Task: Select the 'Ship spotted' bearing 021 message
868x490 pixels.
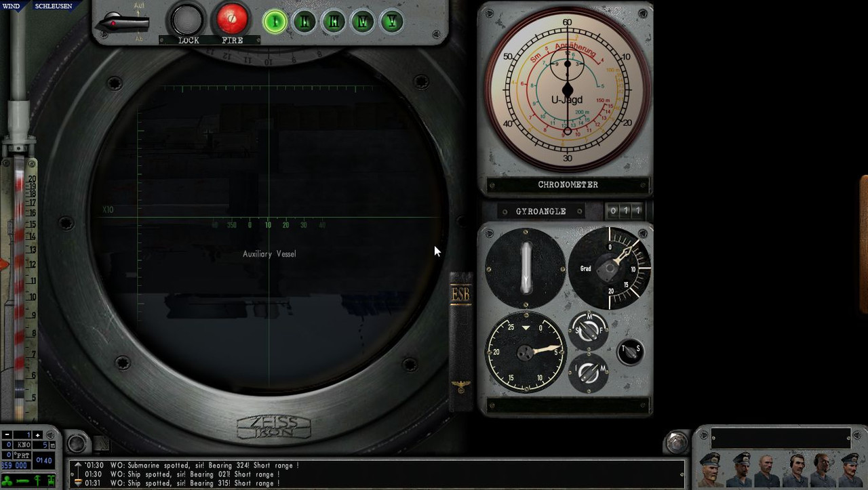Action: 182,474
